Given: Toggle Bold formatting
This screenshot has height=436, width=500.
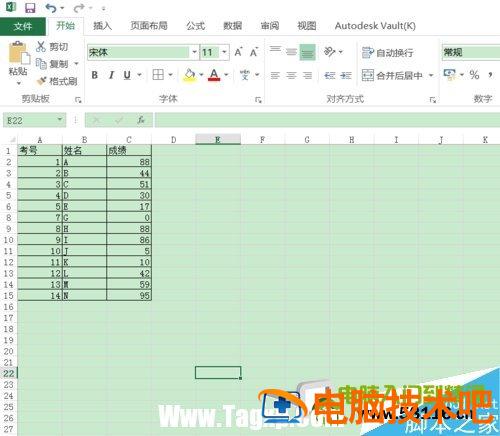Looking at the screenshot, I should [x=95, y=75].
